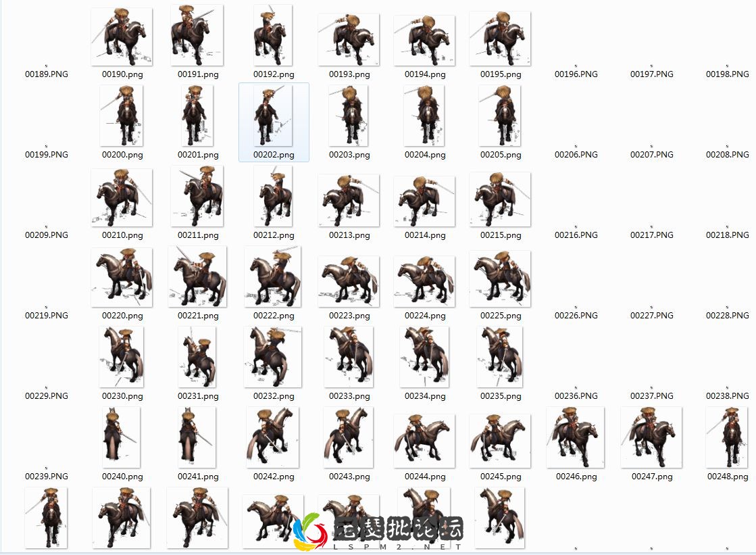Click the 00231.png thumbnail

(x=197, y=357)
